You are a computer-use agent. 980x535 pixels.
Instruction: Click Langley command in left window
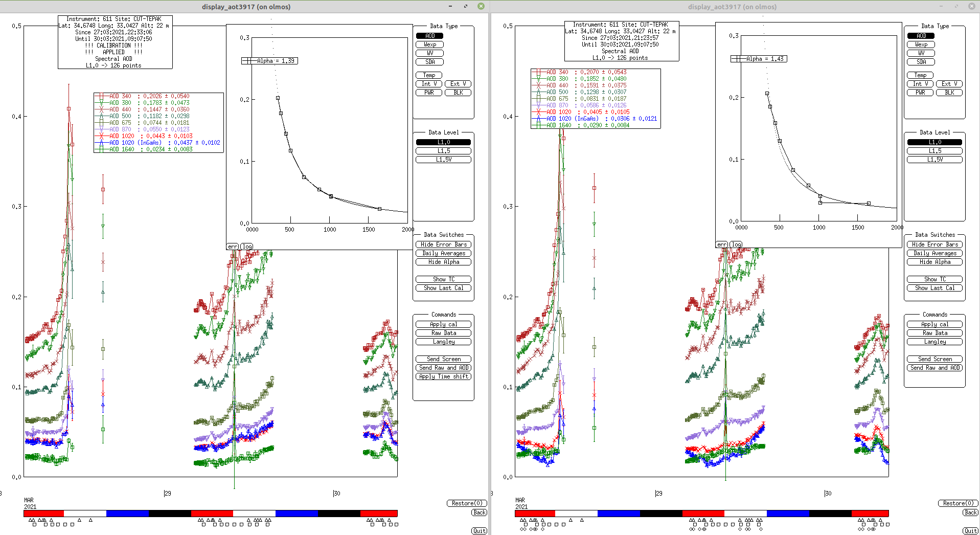(443, 342)
